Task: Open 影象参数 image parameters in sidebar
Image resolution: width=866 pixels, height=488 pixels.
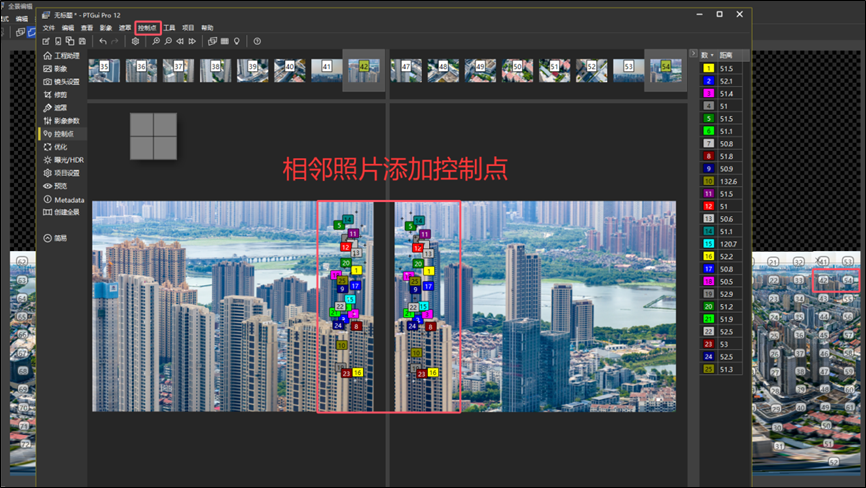Action: pos(61,121)
